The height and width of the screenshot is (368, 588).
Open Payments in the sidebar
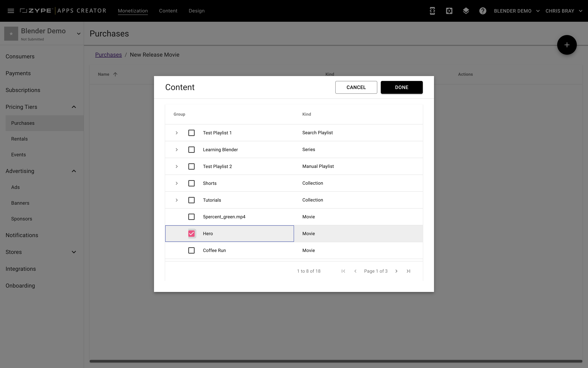(18, 73)
